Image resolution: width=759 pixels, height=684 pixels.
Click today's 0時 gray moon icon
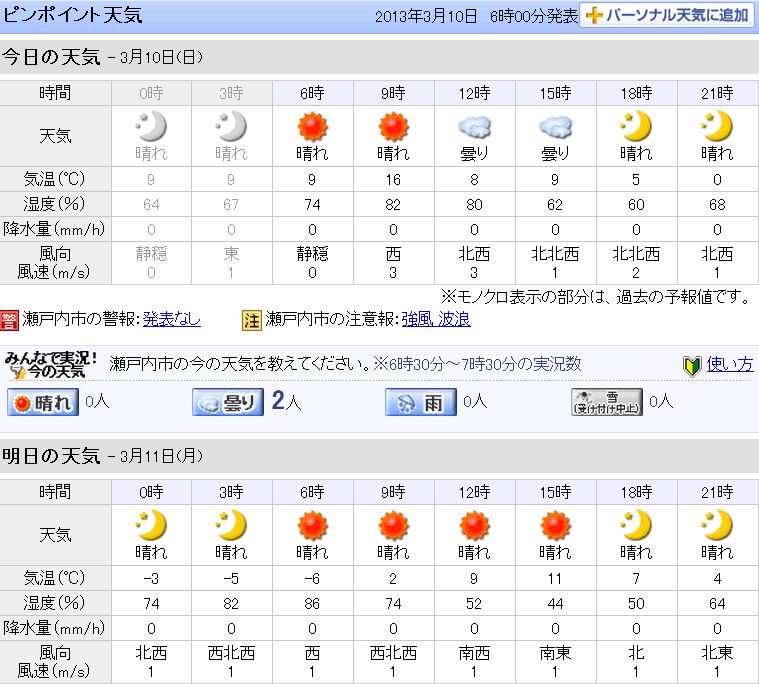click(x=151, y=126)
